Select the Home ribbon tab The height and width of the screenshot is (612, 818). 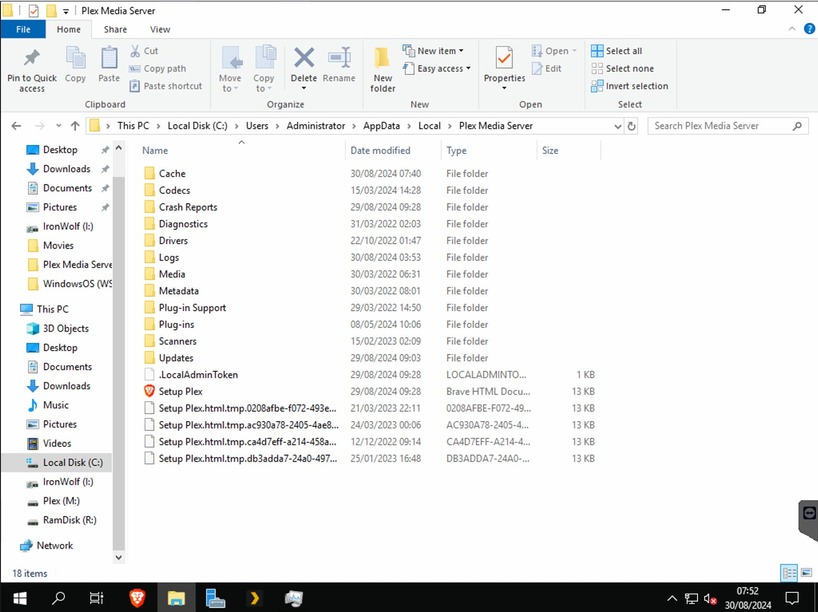pyautogui.click(x=68, y=29)
